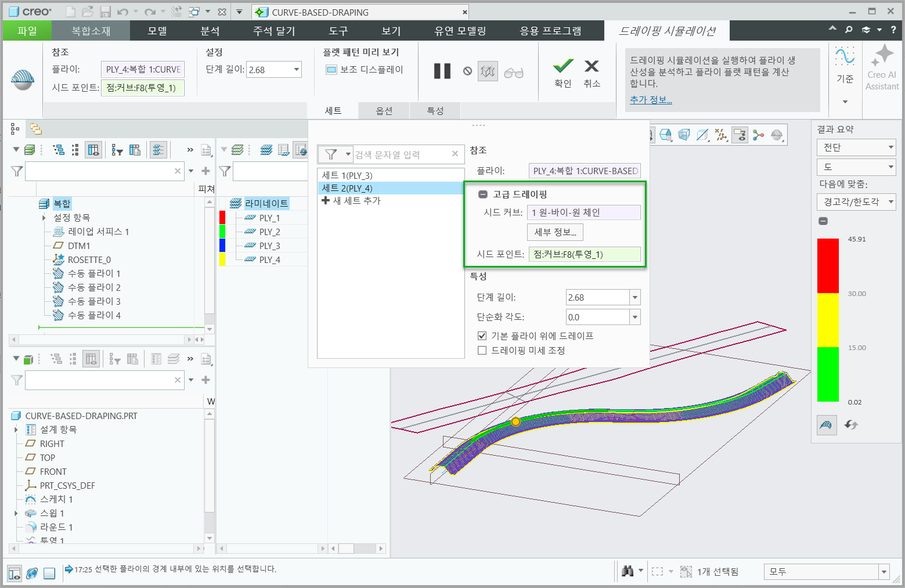Open the 추가 정보... link

pos(651,100)
